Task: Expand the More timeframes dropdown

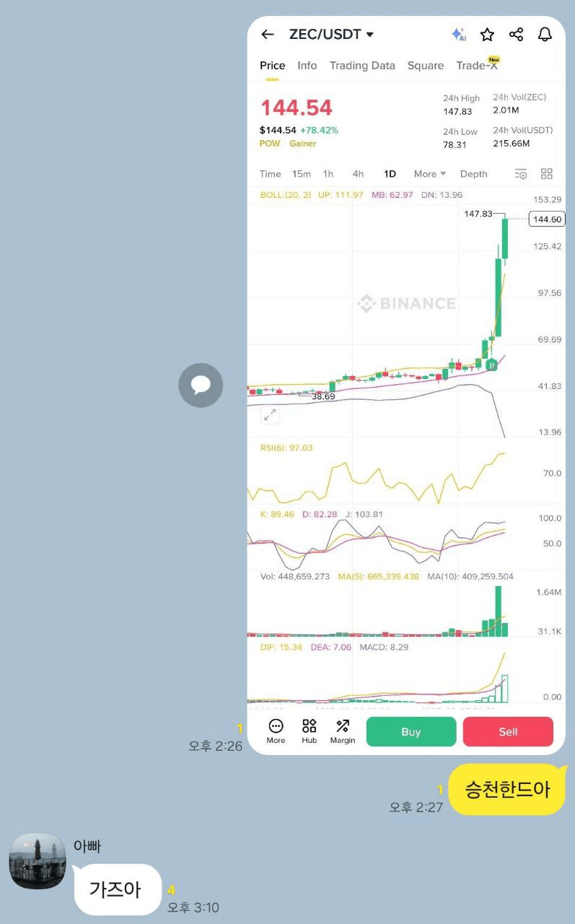Action: click(x=430, y=174)
